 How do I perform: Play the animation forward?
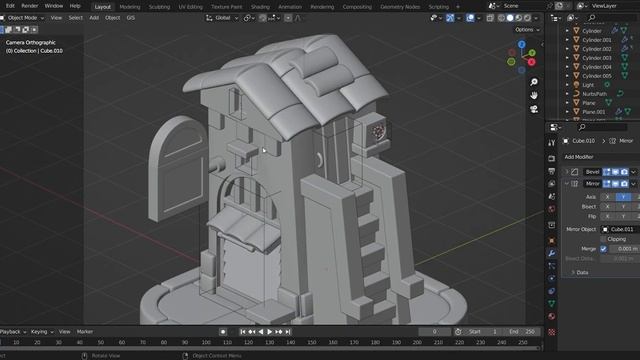(270, 332)
